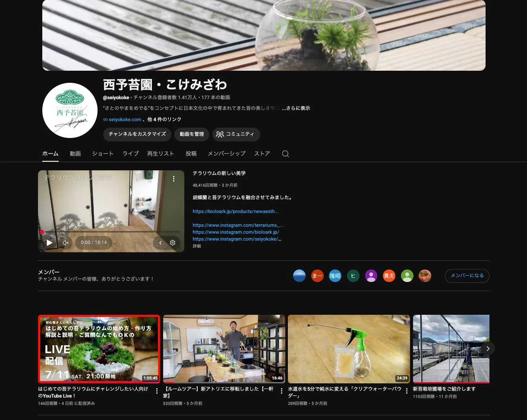Click the green silhouette member avatar

pyautogui.click(x=407, y=276)
